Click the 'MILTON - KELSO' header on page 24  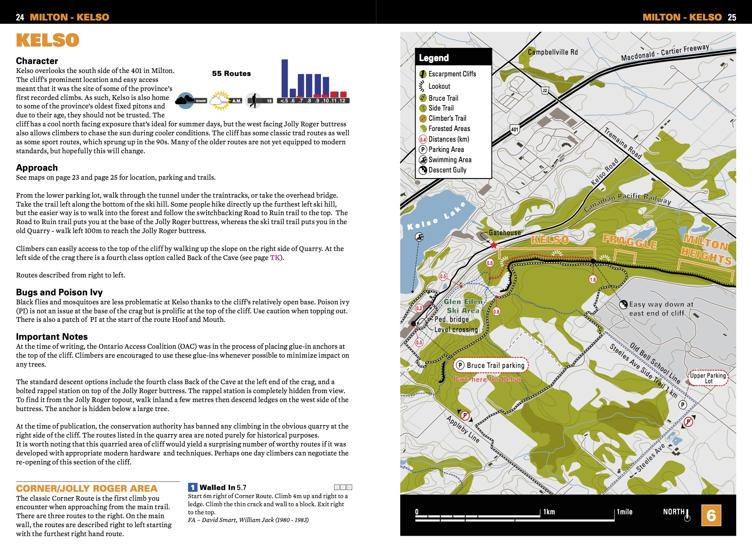[x=70, y=17]
